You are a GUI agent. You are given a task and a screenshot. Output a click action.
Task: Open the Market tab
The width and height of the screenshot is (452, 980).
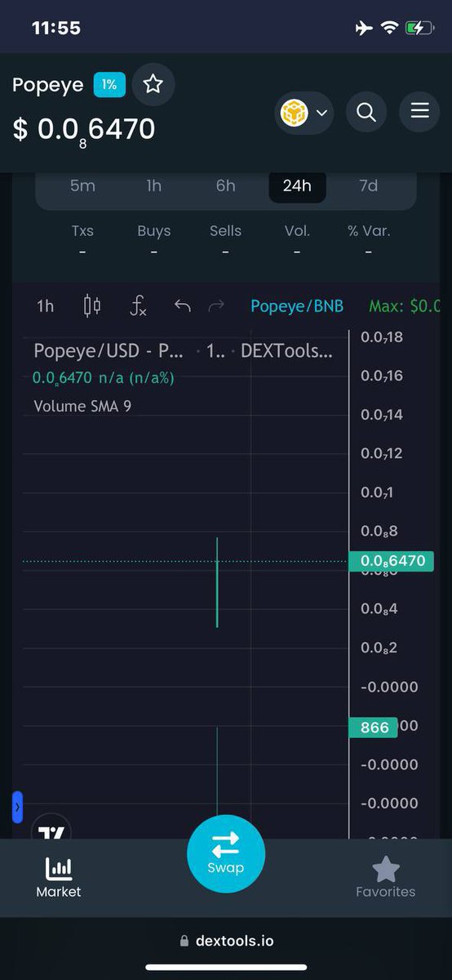click(59, 878)
